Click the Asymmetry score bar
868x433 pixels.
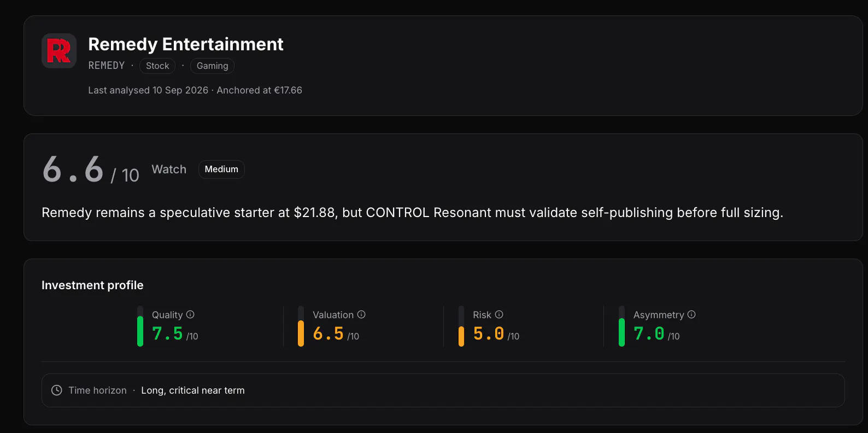(621, 326)
